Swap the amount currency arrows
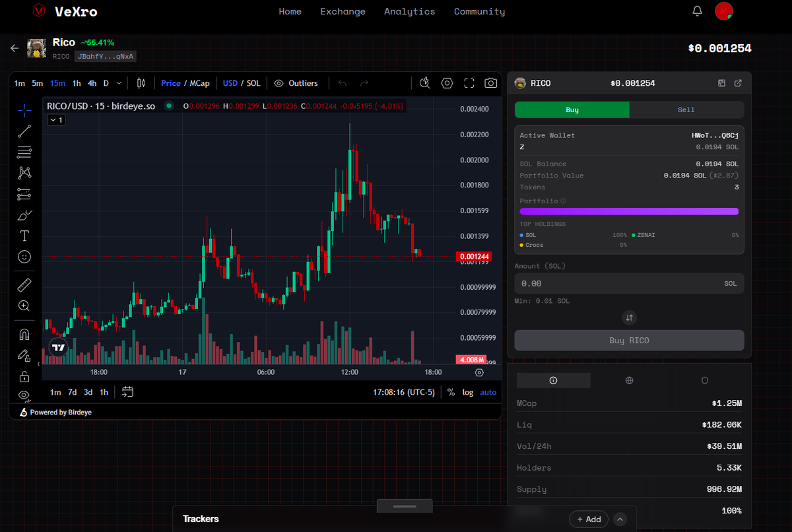The width and height of the screenshot is (792, 532). coord(629,317)
